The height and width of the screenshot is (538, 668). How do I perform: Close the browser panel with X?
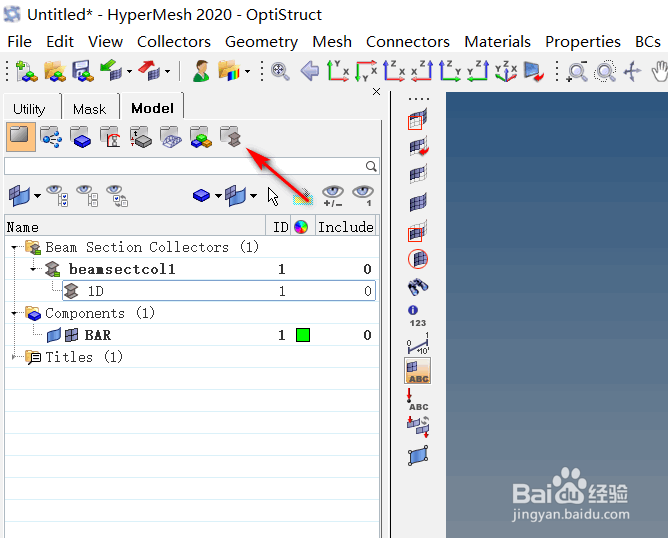[x=376, y=92]
